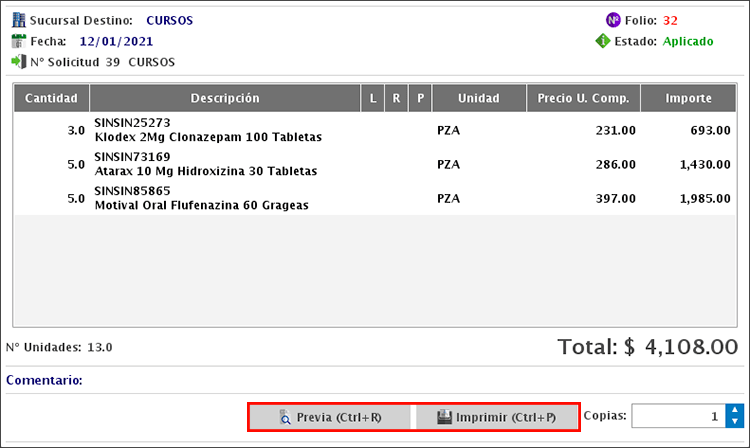Click the N° Solicitud green arrow icon
Screen dimensions: 750x448
[18, 62]
